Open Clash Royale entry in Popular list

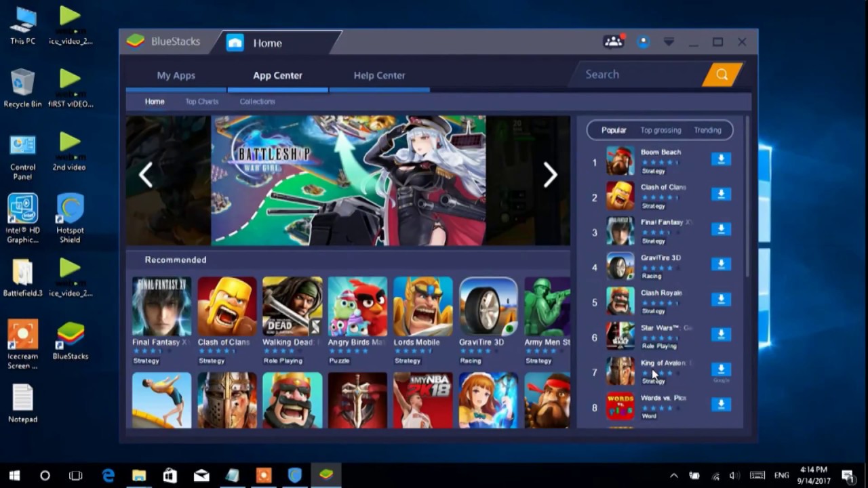click(x=649, y=302)
